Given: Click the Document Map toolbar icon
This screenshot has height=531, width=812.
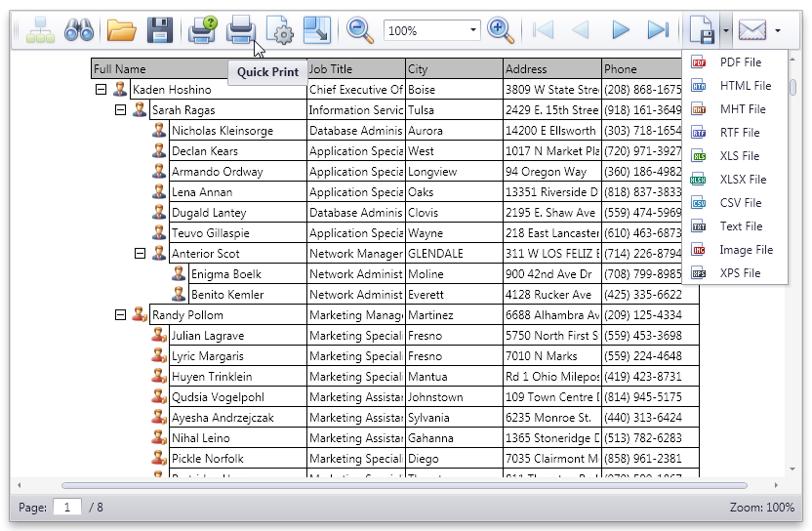Looking at the screenshot, I should tap(40, 30).
